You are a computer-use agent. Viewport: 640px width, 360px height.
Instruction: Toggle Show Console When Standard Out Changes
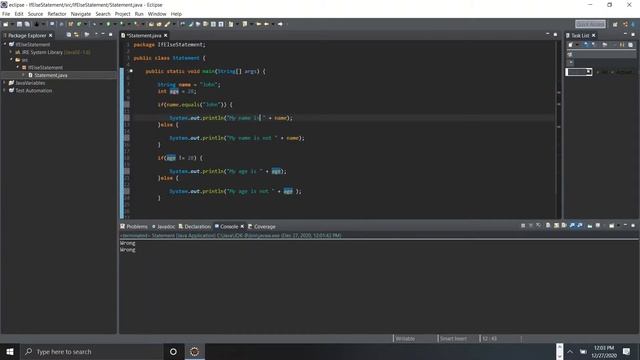click(572, 225)
